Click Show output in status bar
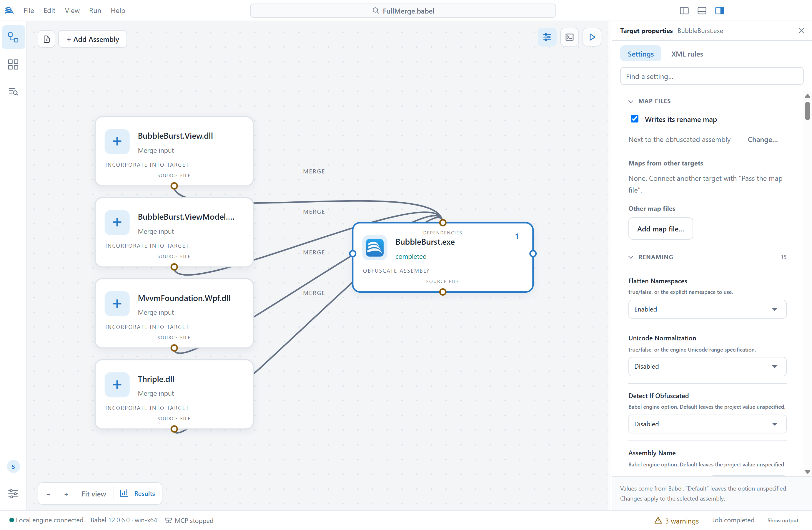This screenshot has height=530, width=812. pyautogui.click(x=783, y=521)
